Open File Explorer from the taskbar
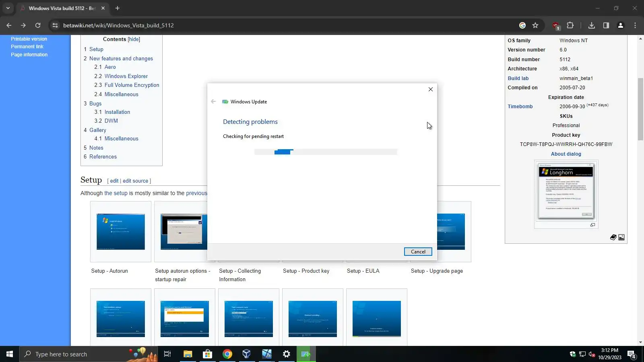This screenshot has width=644, height=362. (188, 354)
